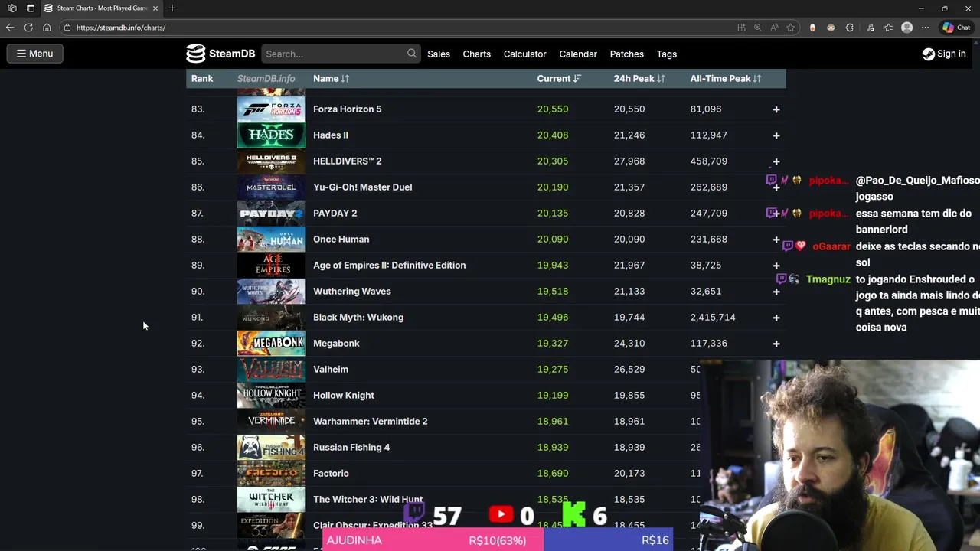Open the SteamDB Menu button

click(34, 54)
